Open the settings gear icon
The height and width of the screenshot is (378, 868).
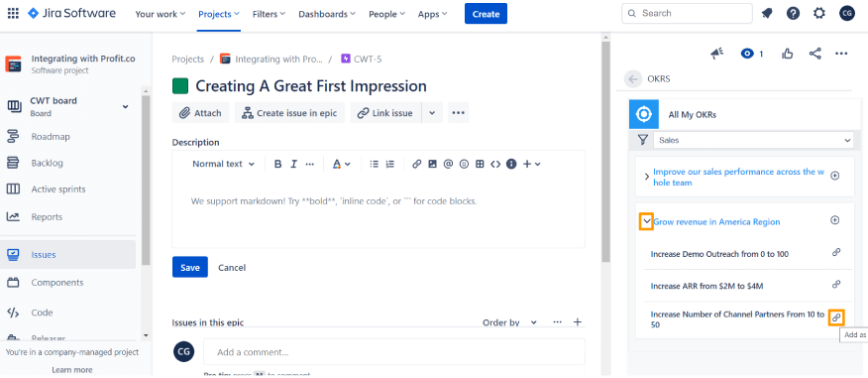(819, 13)
